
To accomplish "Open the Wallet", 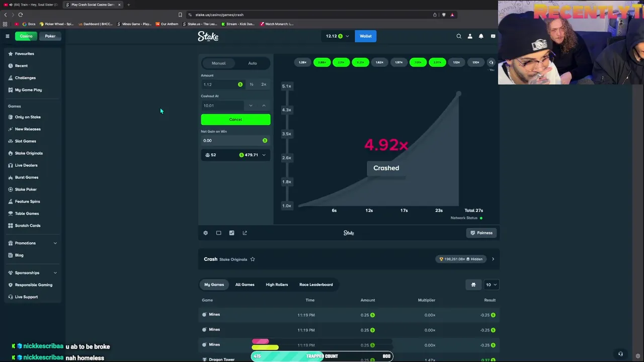I will click(x=366, y=36).
